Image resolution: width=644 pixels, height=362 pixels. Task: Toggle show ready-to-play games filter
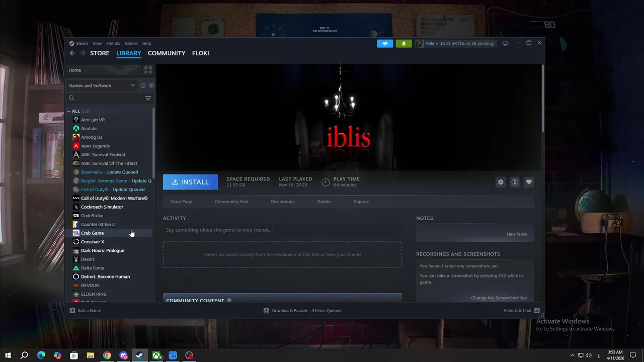pos(151,85)
